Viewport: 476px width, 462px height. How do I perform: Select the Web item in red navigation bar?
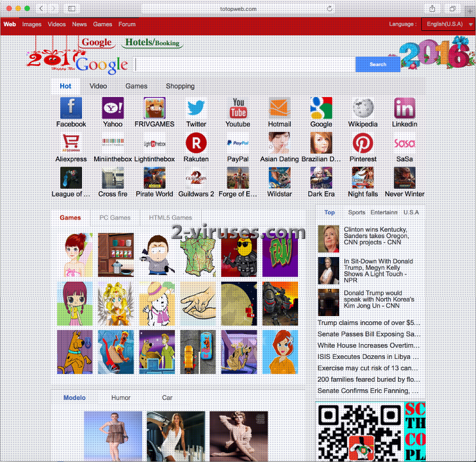pyautogui.click(x=10, y=24)
